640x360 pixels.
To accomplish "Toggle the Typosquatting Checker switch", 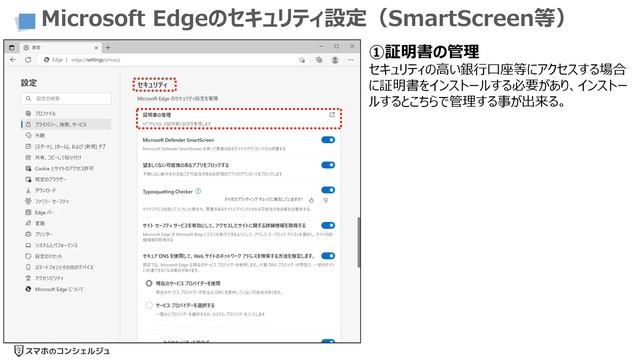I will (x=328, y=190).
